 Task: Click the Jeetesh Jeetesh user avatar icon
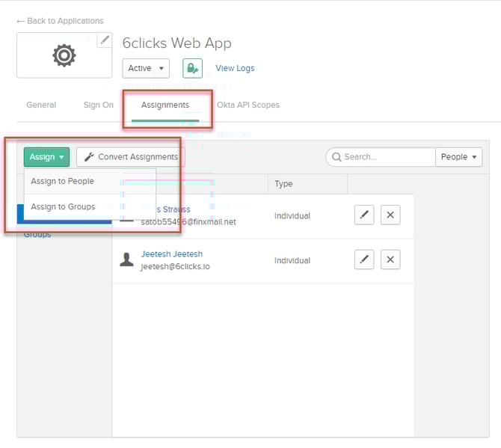[127, 260]
